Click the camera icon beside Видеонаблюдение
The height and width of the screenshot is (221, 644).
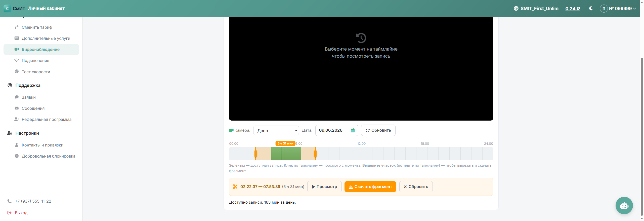[17, 49]
